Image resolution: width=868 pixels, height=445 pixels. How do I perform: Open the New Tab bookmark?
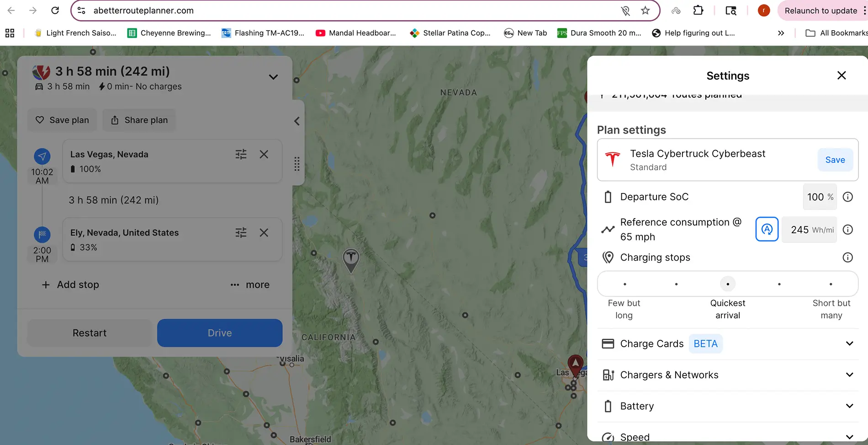point(525,33)
